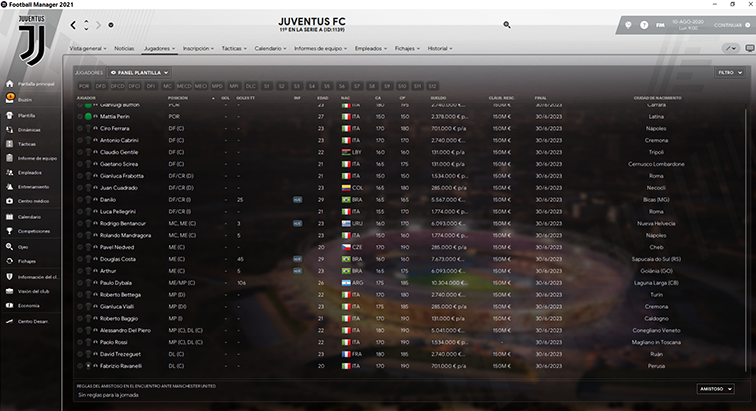Open the Amistoso rules dropdown

(716, 389)
